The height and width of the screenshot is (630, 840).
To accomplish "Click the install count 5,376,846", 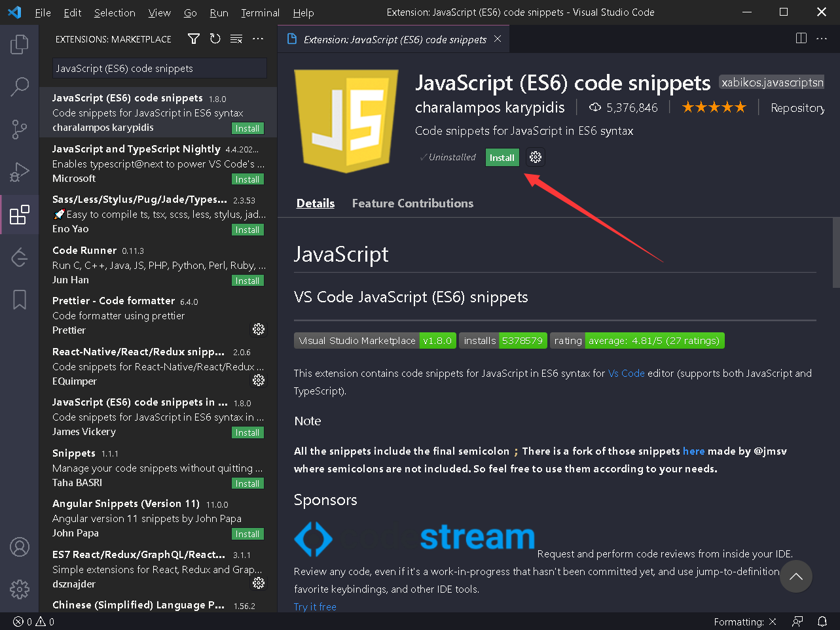I will coord(624,108).
